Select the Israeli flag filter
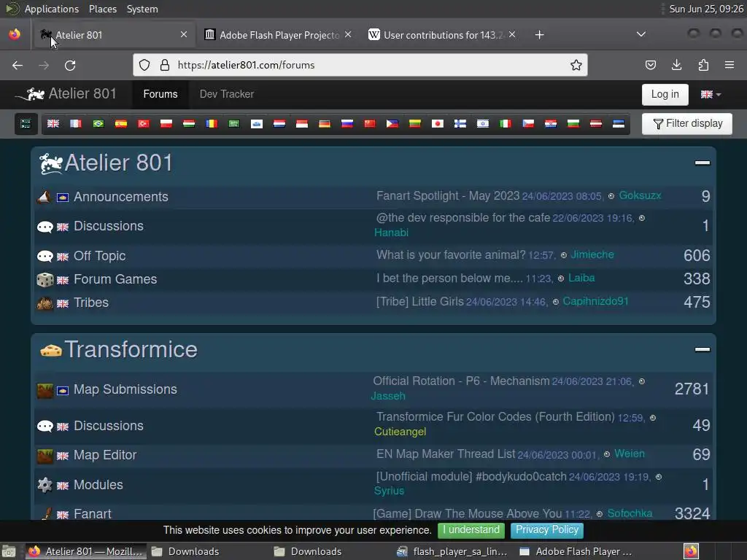This screenshot has width=747, height=560. pos(483,124)
